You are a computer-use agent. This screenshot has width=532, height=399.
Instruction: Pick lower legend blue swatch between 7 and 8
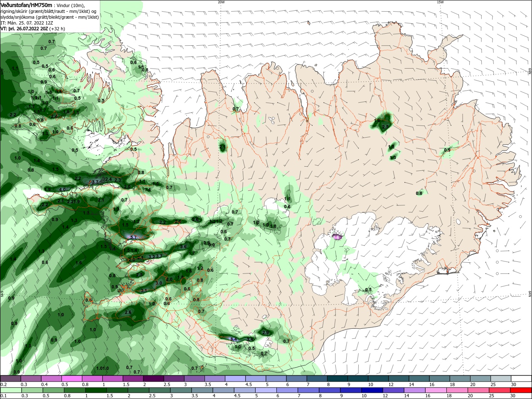308,390
